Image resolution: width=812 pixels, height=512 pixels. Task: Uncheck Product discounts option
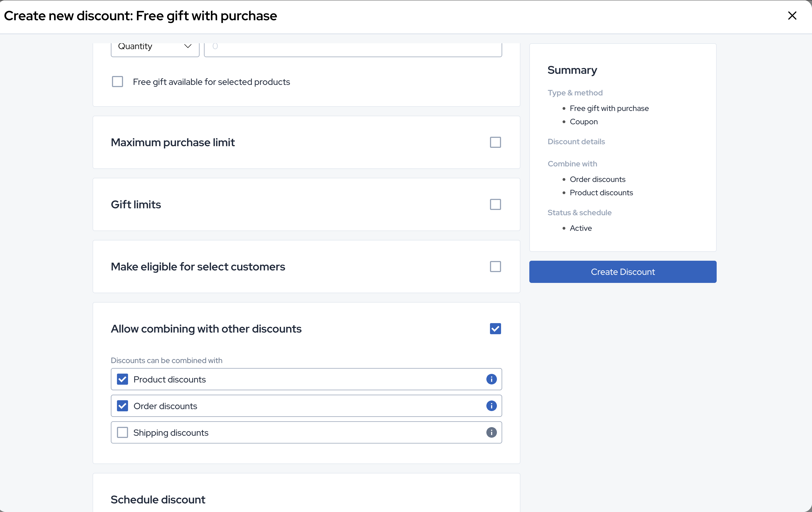point(122,379)
